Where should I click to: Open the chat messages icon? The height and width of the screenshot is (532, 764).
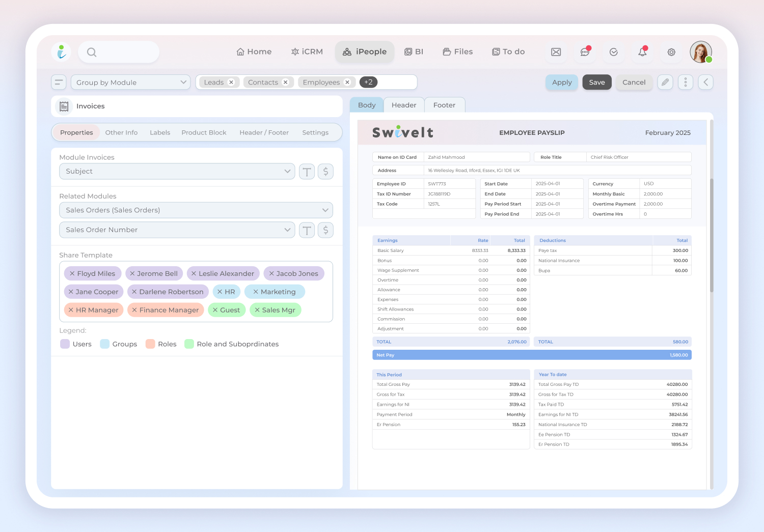(x=585, y=52)
